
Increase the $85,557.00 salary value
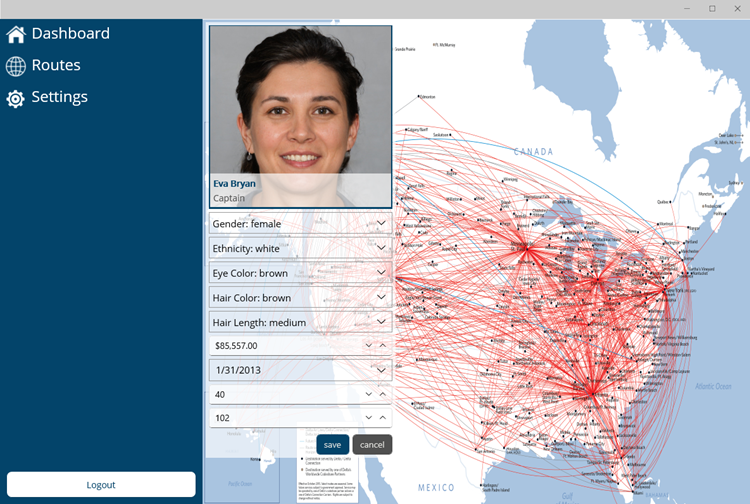383,345
